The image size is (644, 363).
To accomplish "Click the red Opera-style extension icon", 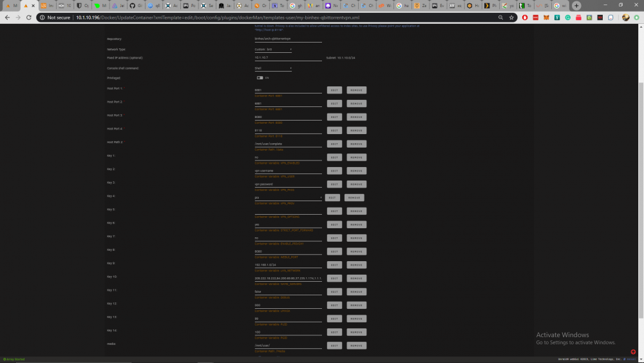I will (525, 17).
